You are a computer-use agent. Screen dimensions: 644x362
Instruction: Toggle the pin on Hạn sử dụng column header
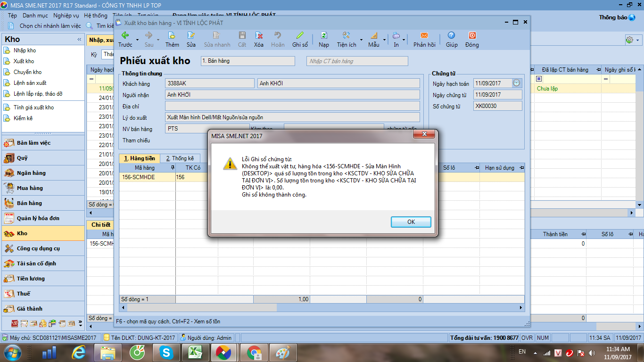521,168
